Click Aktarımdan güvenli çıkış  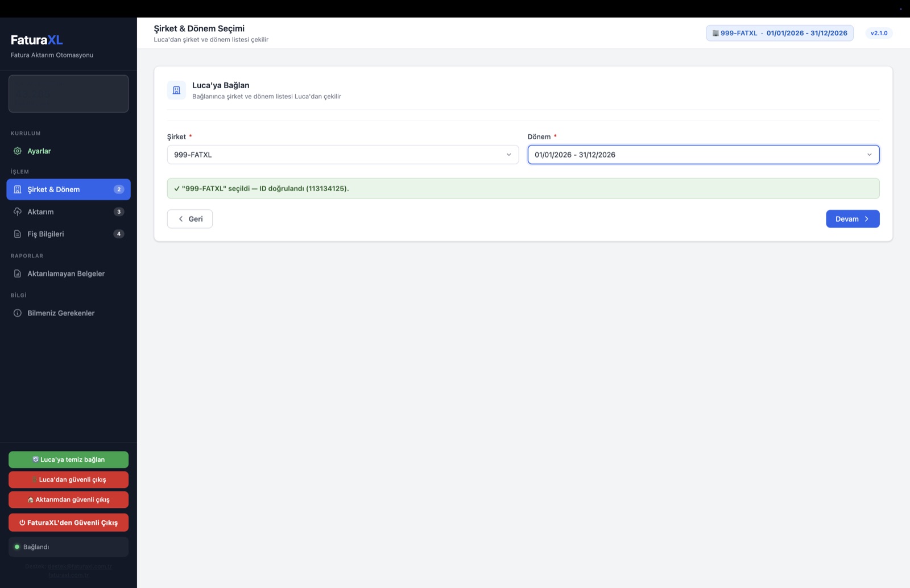68,499
